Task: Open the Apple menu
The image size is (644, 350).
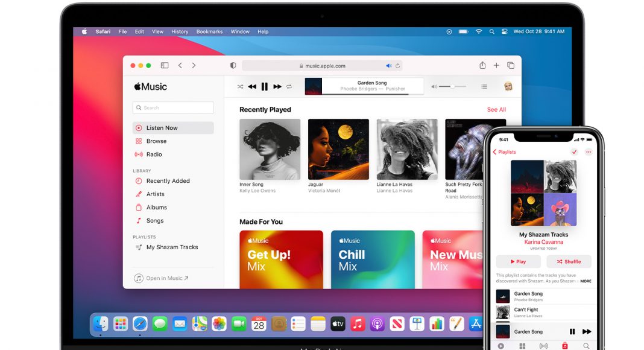Action: pyautogui.click(x=84, y=31)
